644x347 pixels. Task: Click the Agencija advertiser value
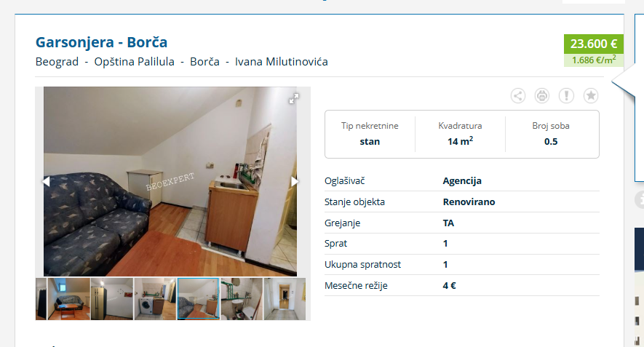[x=462, y=180]
